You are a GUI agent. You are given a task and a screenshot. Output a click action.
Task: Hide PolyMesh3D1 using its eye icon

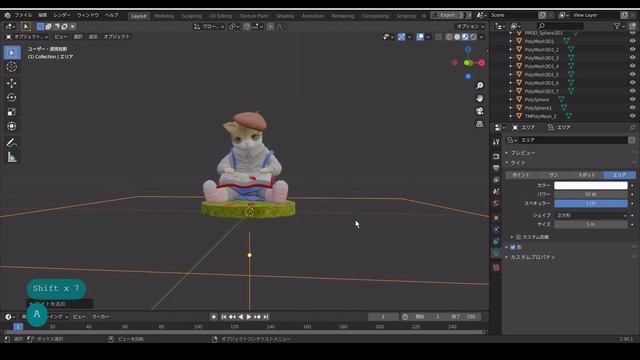pos(632,41)
